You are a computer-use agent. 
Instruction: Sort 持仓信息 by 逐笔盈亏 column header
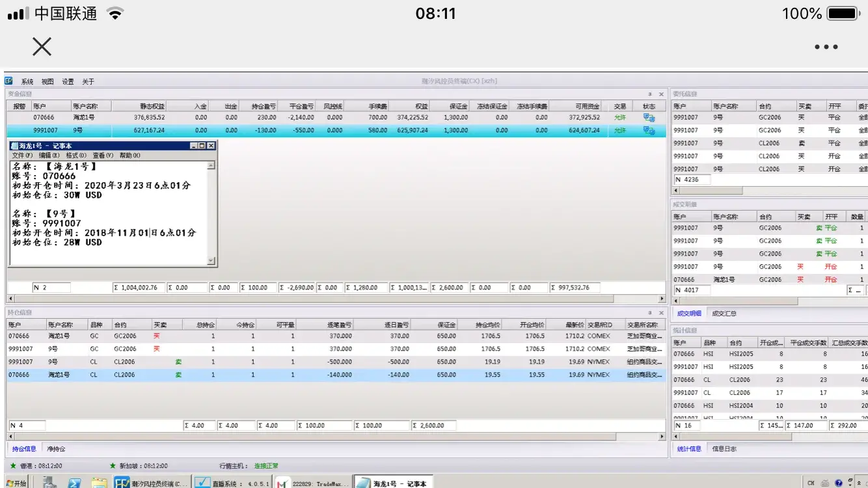coord(325,325)
